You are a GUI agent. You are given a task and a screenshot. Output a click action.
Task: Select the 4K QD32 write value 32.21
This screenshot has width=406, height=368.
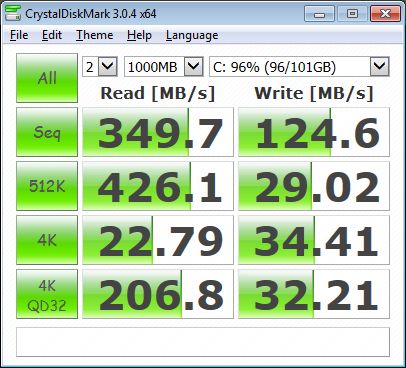314,294
